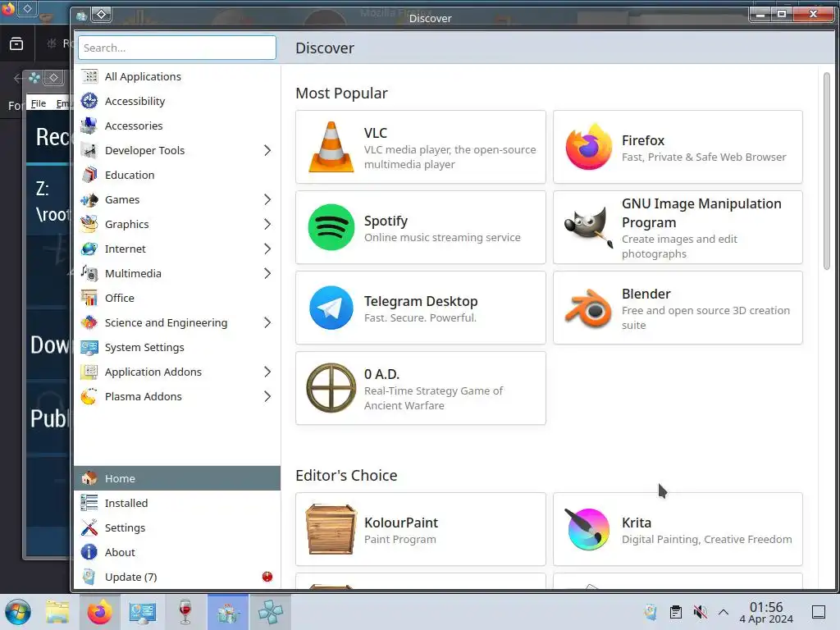This screenshot has width=840, height=630.
Task: Click the Developer Tools category icon
Action: point(89,151)
